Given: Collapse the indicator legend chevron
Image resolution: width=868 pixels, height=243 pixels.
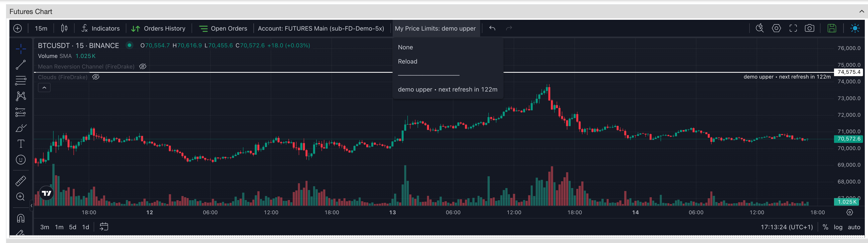Looking at the screenshot, I should pyautogui.click(x=44, y=87).
